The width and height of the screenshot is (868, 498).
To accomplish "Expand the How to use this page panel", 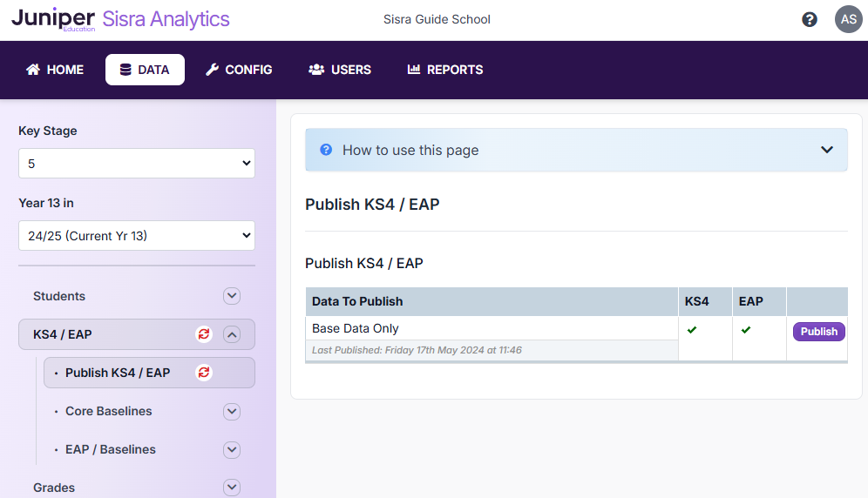I will pyautogui.click(x=576, y=150).
